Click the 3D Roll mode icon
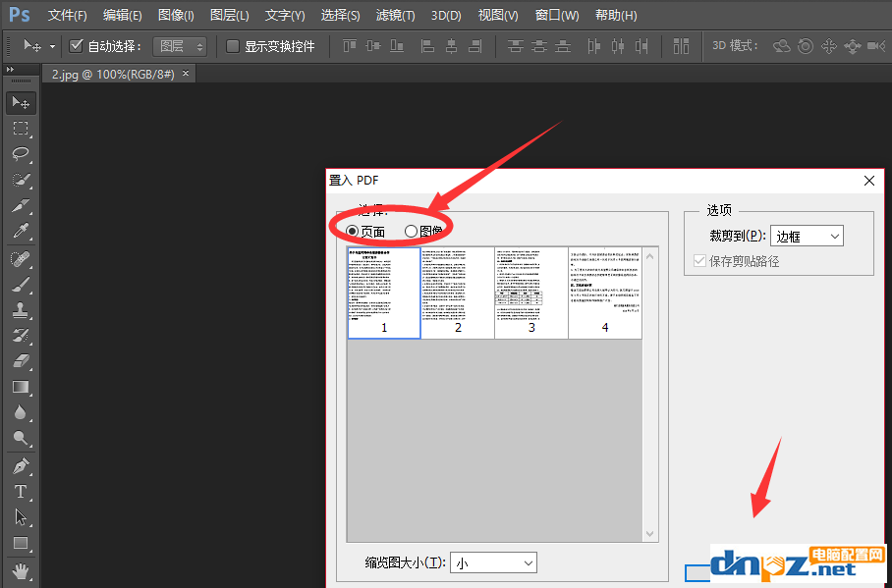892x588 pixels. pyautogui.click(x=806, y=45)
